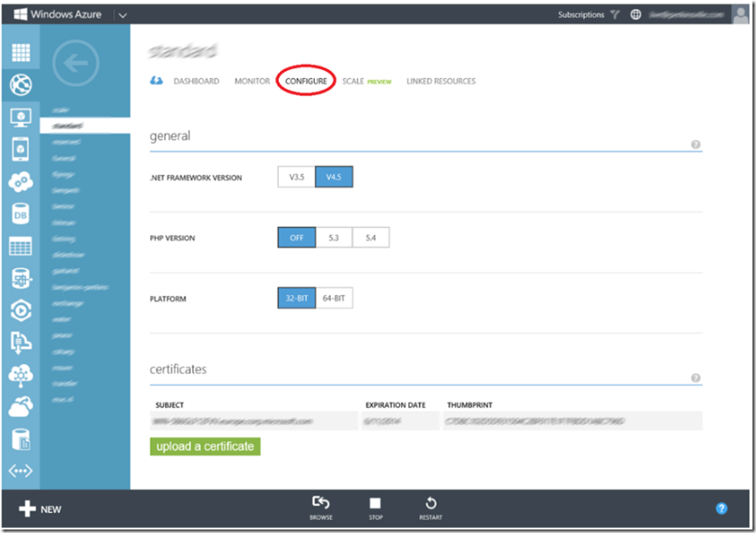Select PHP version 5.4
This screenshot has width=756, height=533.
371,238
